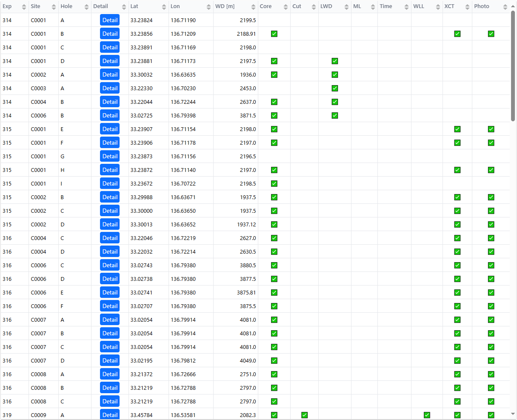517x420 pixels.
Task: Open Detail for 315 C0001 G
Action: (x=110, y=156)
